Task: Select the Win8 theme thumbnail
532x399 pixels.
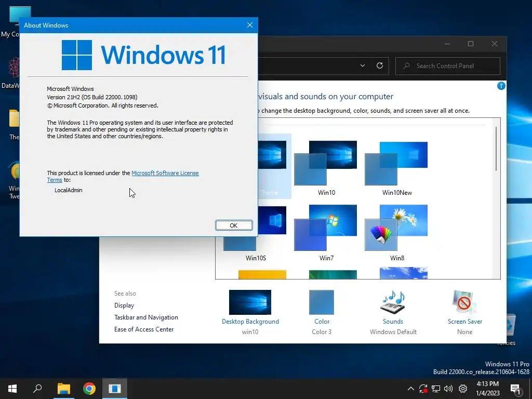Action: [396, 228]
